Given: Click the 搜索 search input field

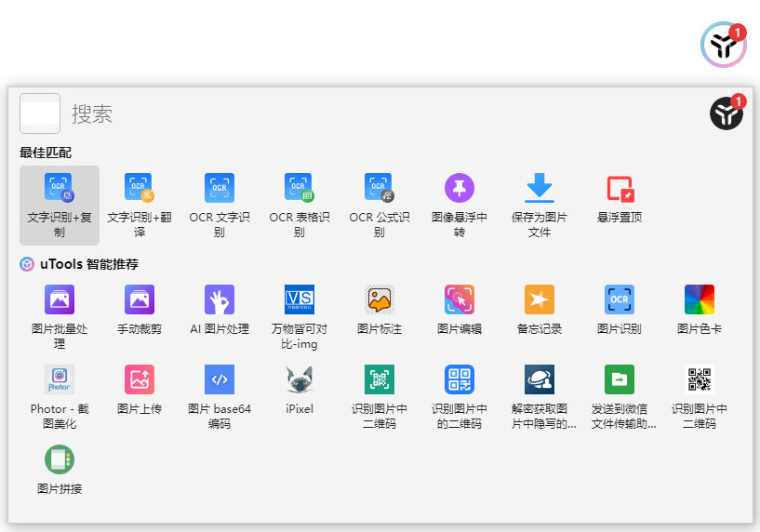Looking at the screenshot, I should [x=372, y=113].
